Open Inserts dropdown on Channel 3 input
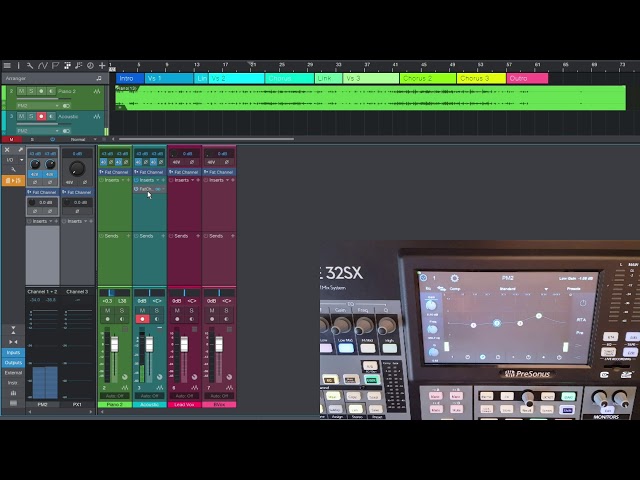Image resolution: width=640 pixels, height=480 pixels. click(x=85, y=221)
